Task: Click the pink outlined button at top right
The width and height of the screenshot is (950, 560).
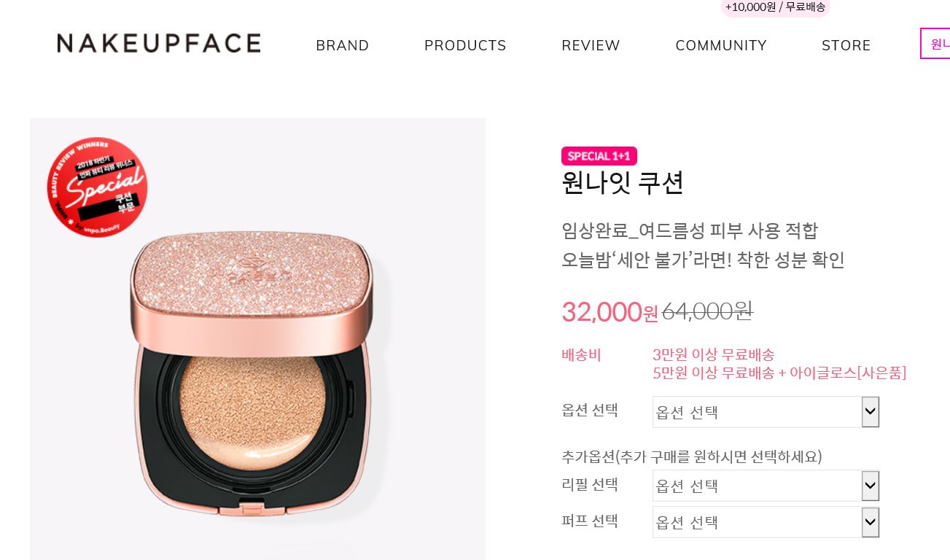Action: pyautogui.click(x=935, y=44)
